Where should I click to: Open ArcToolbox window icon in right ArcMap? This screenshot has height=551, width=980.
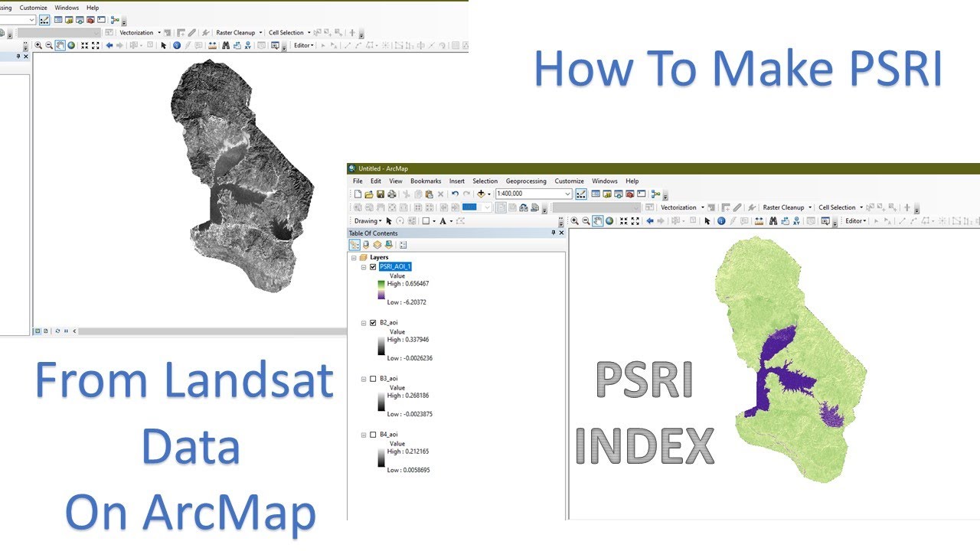click(x=630, y=194)
